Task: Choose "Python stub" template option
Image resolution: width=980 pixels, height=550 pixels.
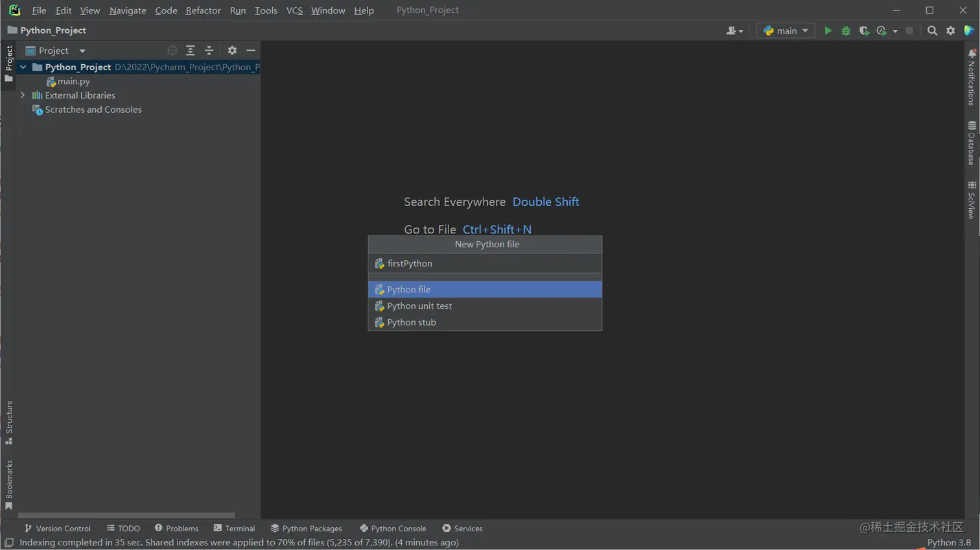Action: coord(485,322)
